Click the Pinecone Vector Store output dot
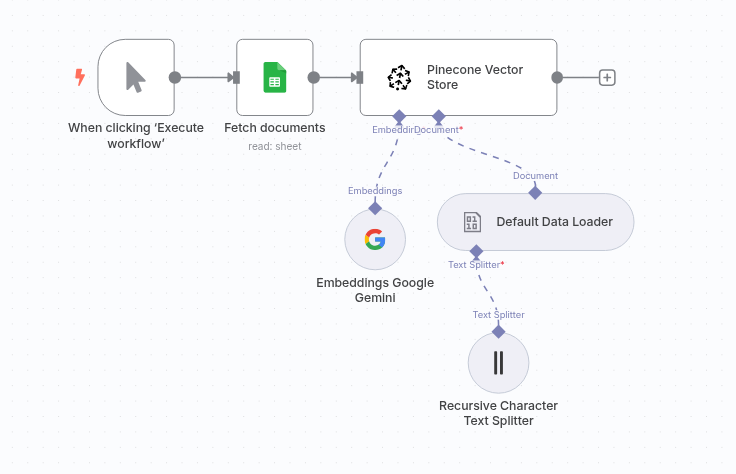 point(557,77)
